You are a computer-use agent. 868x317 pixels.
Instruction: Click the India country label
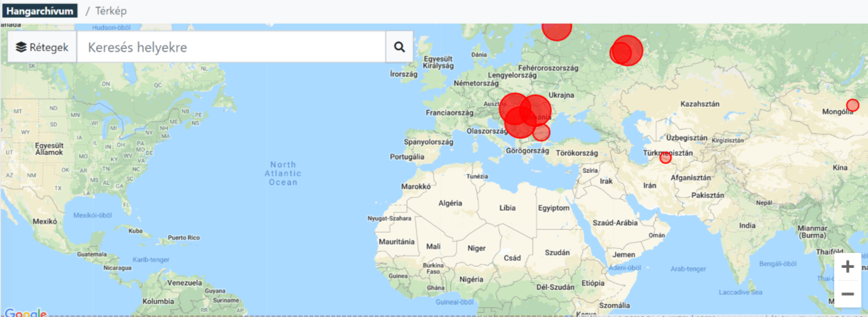click(x=748, y=226)
